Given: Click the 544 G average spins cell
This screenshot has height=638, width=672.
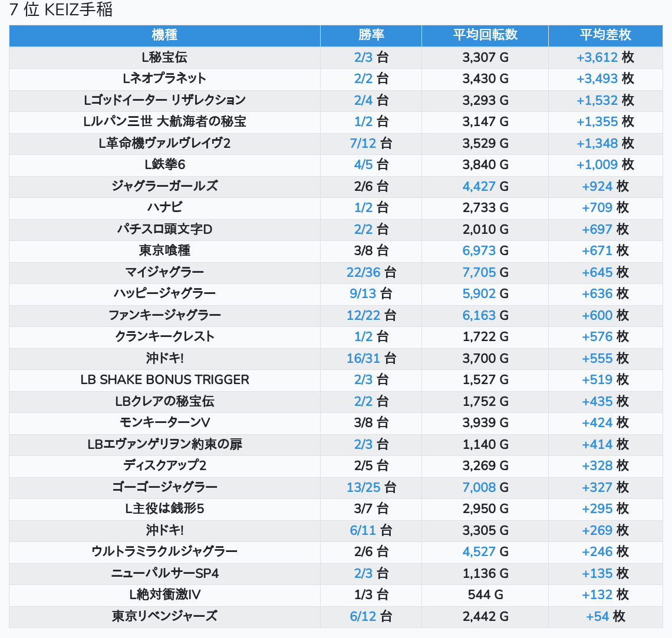Looking at the screenshot, I should (x=485, y=594).
